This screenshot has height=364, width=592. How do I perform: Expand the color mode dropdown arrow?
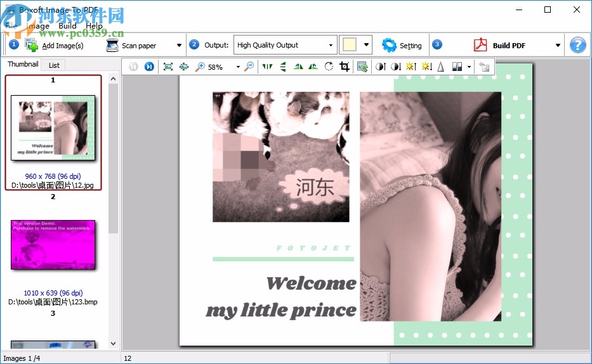click(x=469, y=67)
